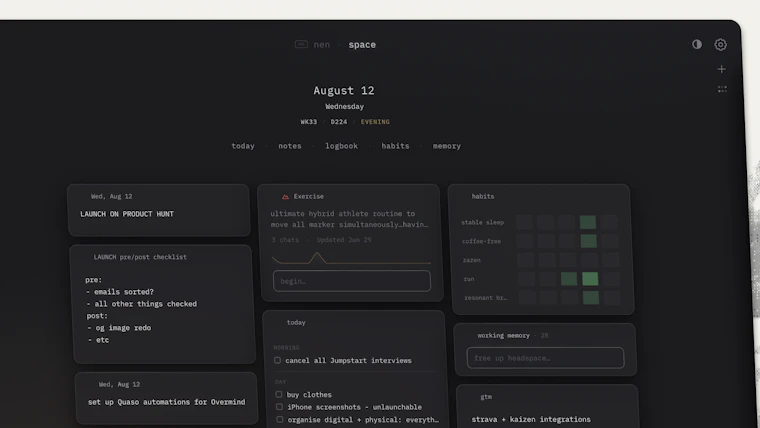Image resolution: width=760 pixels, height=428 pixels.
Task: Click the 'today' widget header above MORNING
Action: (296, 322)
